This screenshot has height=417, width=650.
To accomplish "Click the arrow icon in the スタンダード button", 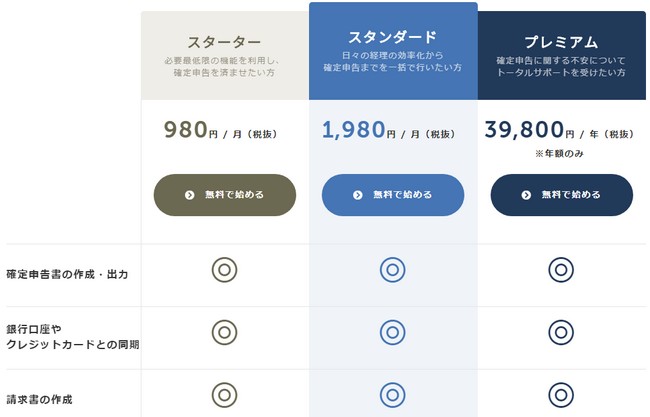I will 358,195.
